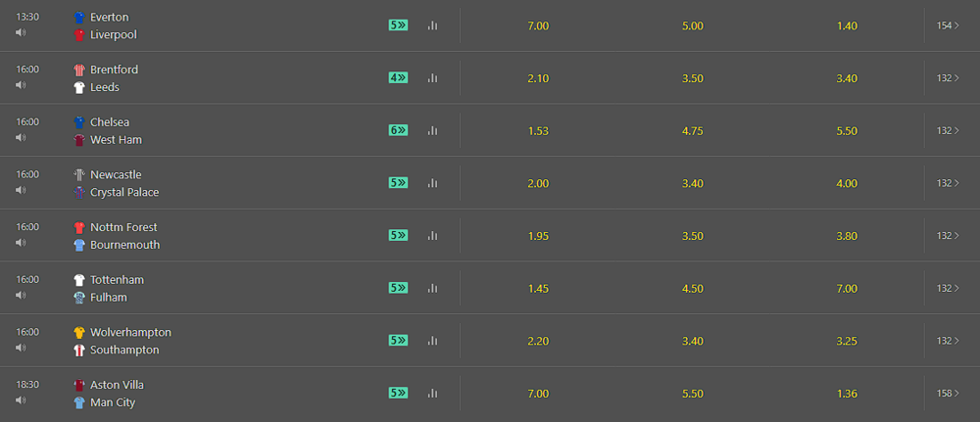Toggle audio alert for Aston Villa match
This screenshot has height=422, width=980.
21,399
